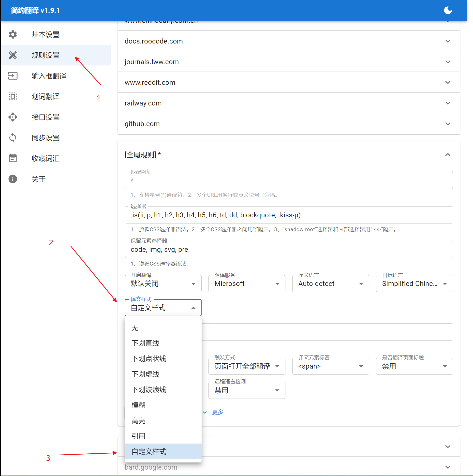Viewport: 473px width, 476px height.
Task: Expand the www.reddit.com rule
Action: pos(448,83)
